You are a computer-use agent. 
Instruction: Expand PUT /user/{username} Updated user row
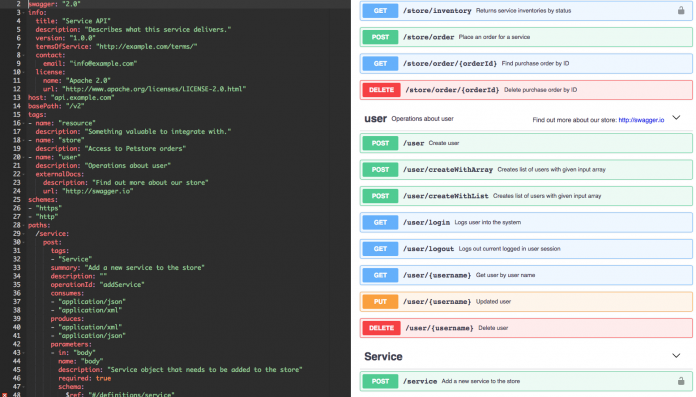[x=526, y=302]
